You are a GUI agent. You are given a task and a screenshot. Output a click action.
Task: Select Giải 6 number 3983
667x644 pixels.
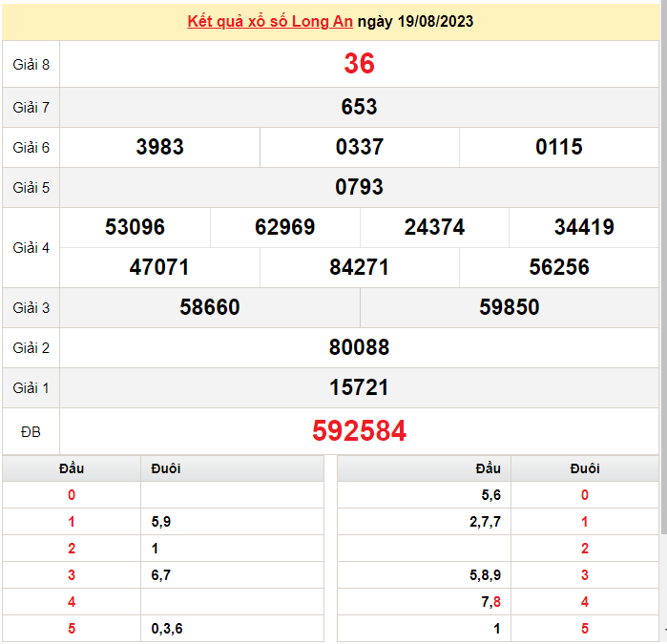click(x=160, y=147)
